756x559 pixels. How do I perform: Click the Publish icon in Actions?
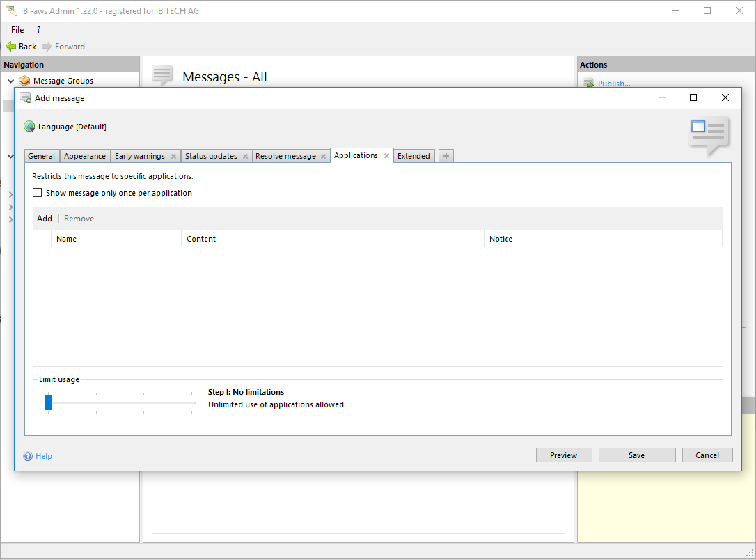click(588, 84)
